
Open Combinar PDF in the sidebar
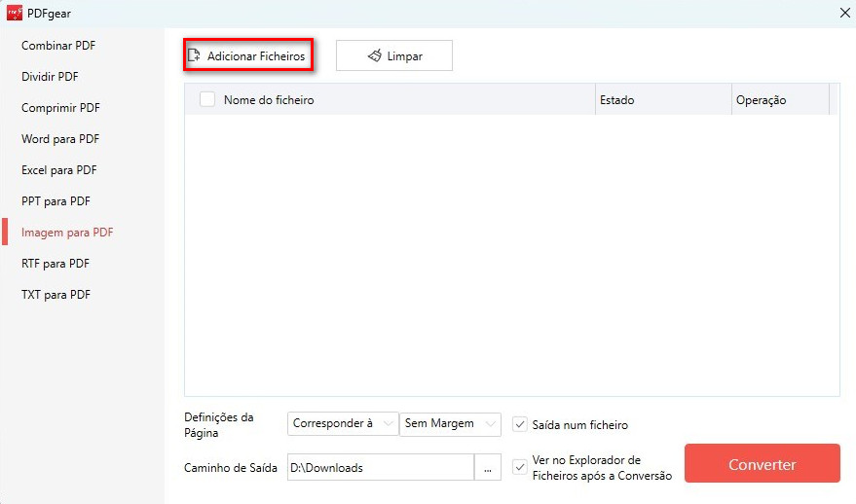coord(58,46)
